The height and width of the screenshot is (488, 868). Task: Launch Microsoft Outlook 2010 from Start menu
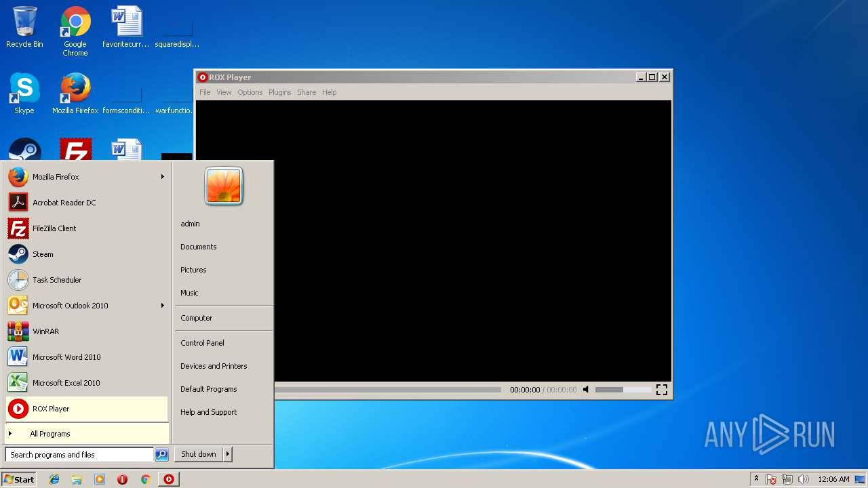[x=86, y=306]
